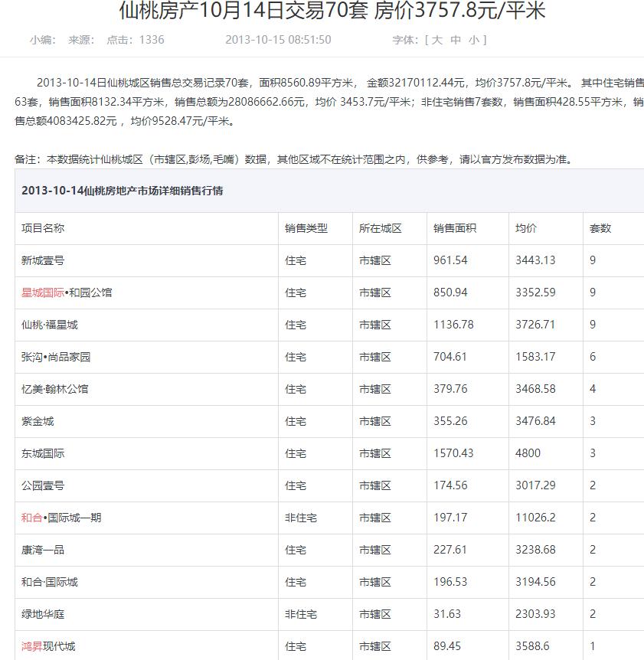Select the 均价 column header

tap(528, 227)
